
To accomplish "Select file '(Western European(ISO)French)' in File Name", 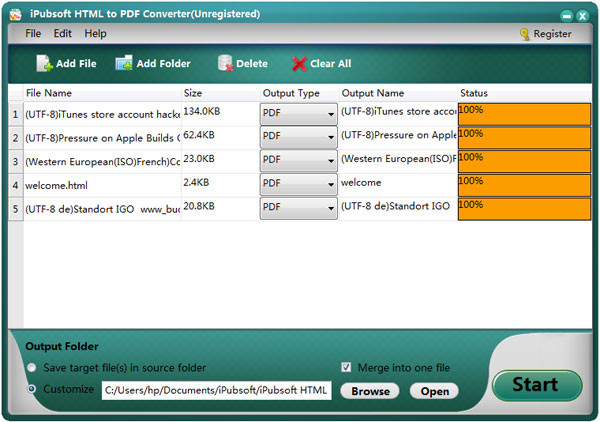I will [x=102, y=161].
